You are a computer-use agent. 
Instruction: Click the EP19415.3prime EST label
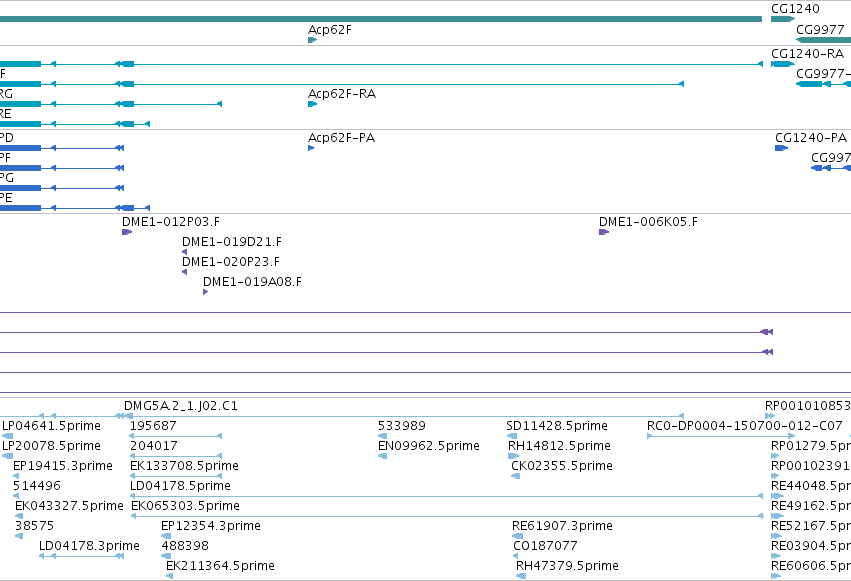click(63, 466)
